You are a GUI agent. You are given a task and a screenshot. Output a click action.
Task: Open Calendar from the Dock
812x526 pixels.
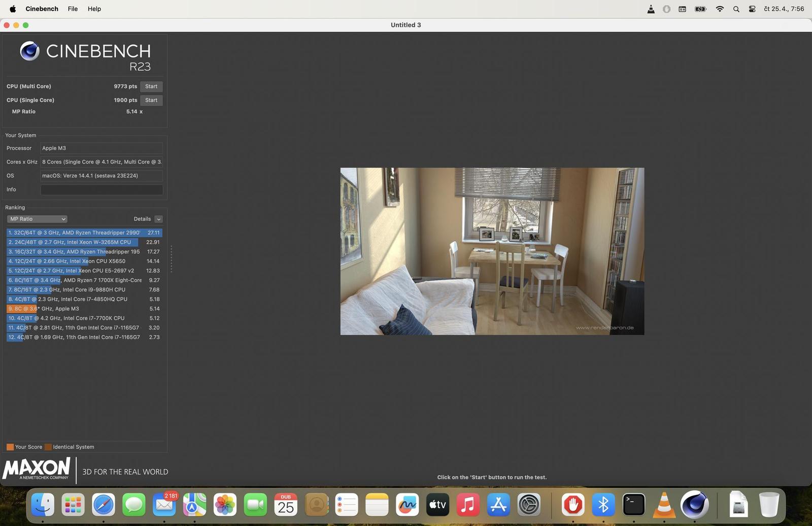[286, 505]
